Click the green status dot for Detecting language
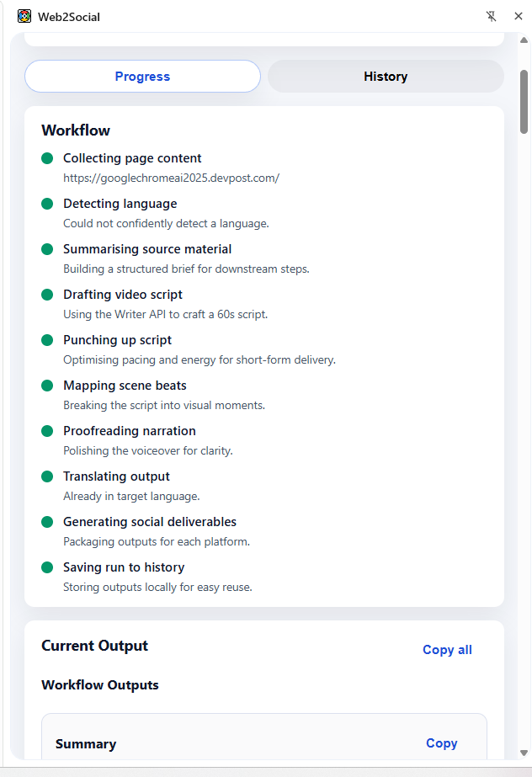 pyautogui.click(x=47, y=204)
